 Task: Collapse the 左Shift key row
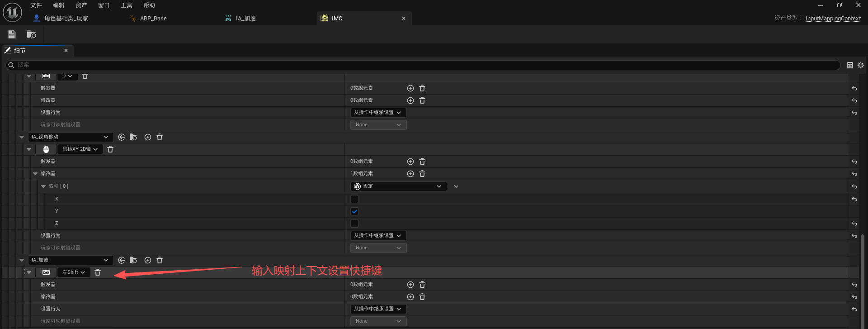[x=29, y=272]
